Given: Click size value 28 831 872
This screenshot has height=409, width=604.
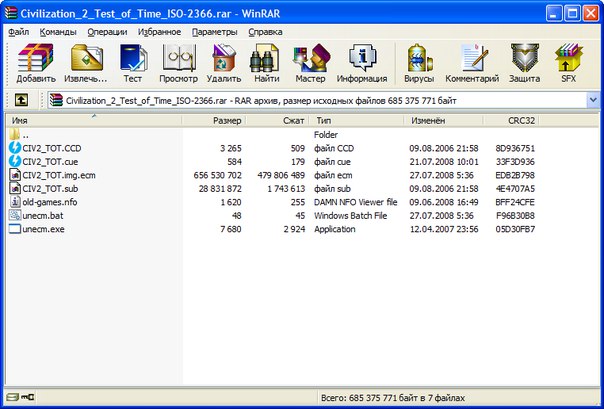Looking at the screenshot, I should pos(220,189).
